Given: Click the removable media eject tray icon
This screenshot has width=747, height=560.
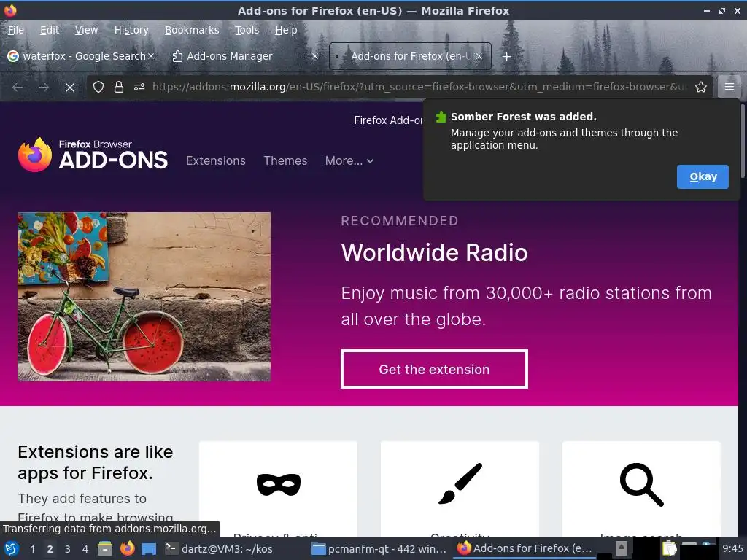Looking at the screenshot, I should [x=621, y=548].
